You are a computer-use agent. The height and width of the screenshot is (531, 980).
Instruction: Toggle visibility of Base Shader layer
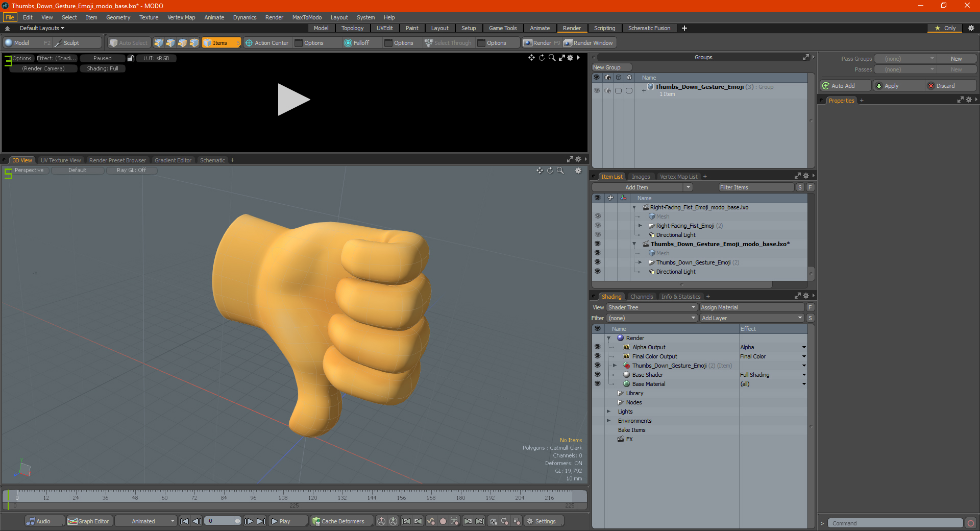[598, 375]
